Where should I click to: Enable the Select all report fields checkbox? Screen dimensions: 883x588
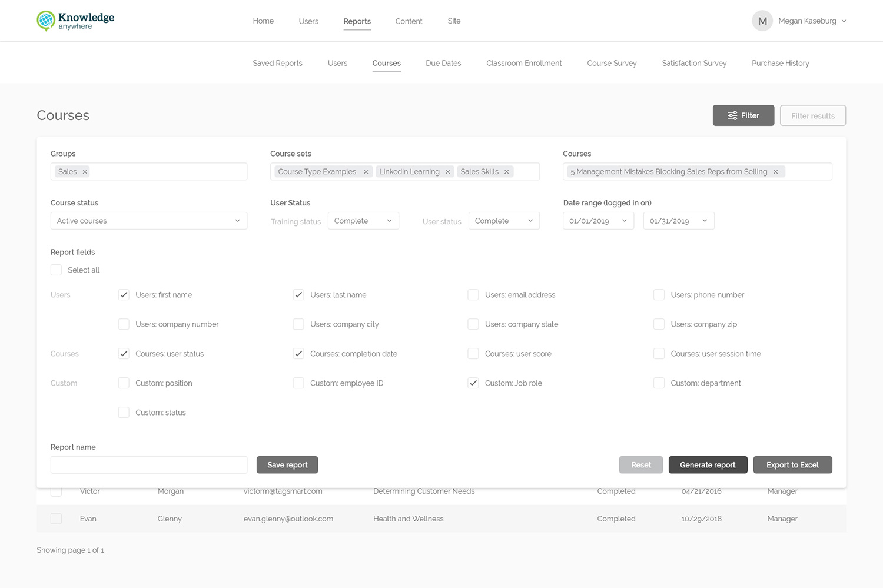[x=56, y=270]
